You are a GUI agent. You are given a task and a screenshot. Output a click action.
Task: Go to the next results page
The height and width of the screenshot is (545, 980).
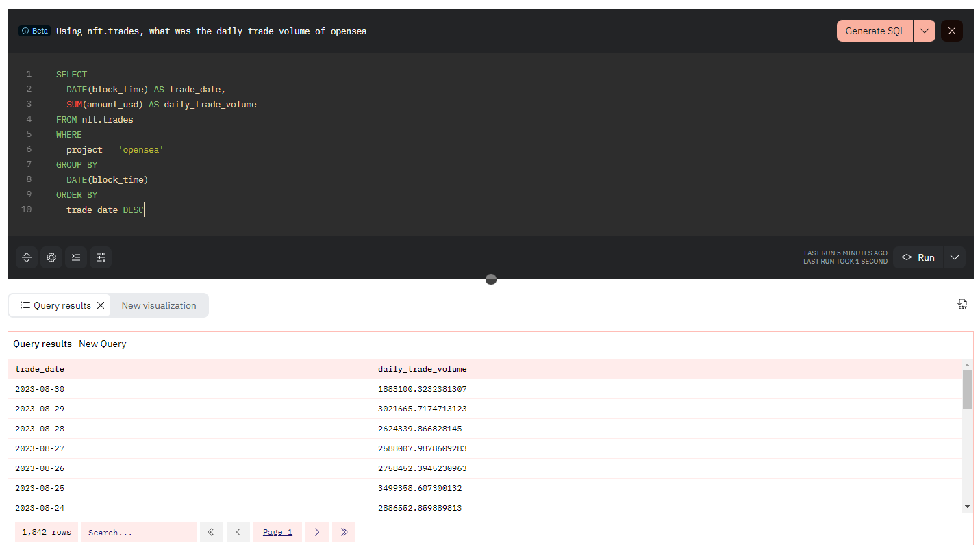coord(317,532)
